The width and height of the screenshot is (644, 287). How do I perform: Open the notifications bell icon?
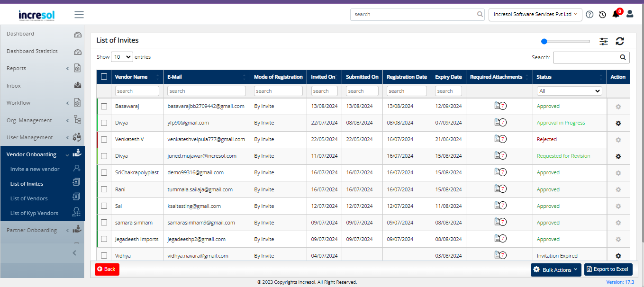tap(616, 14)
